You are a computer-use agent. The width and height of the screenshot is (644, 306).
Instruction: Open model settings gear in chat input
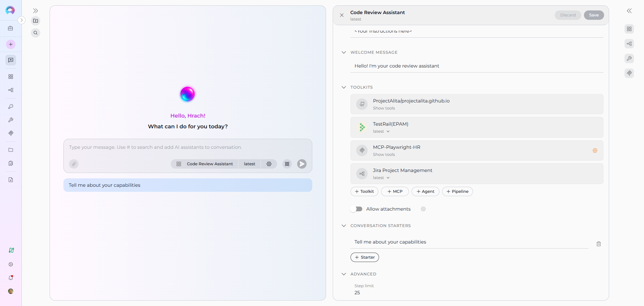tap(269, 164)
